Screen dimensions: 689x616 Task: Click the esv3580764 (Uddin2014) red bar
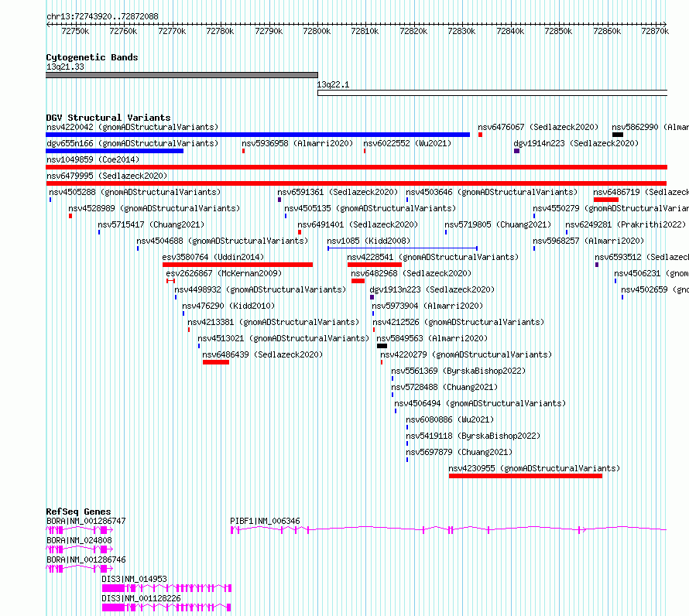pos(238,265)
